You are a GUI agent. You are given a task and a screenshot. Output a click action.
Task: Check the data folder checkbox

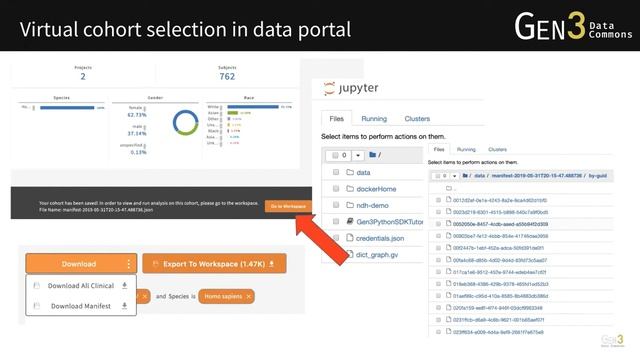[336, 172]
